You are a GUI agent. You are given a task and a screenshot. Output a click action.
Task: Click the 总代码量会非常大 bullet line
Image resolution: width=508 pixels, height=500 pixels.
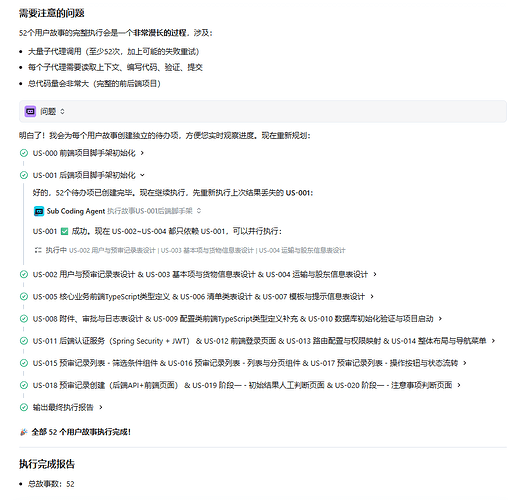point(94,83)
